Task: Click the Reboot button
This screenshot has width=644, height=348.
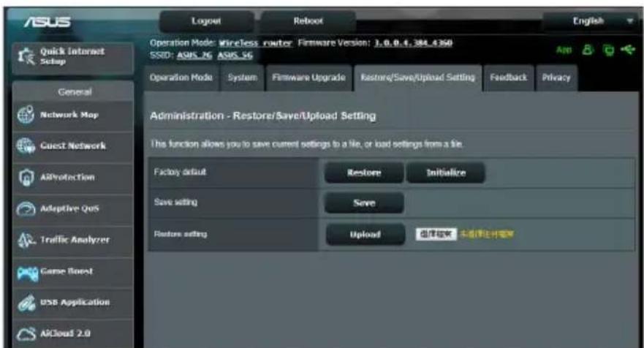Action: [x=308, y=21]
